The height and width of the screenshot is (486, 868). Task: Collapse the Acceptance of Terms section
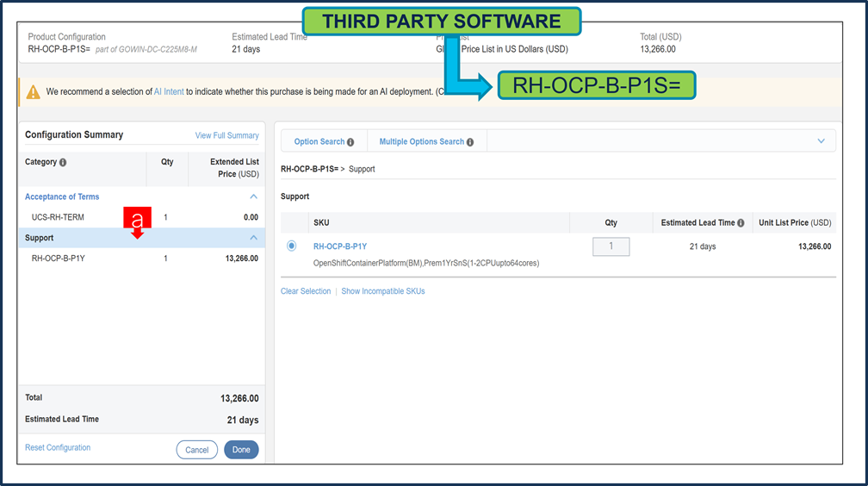[x=253, y=196]
